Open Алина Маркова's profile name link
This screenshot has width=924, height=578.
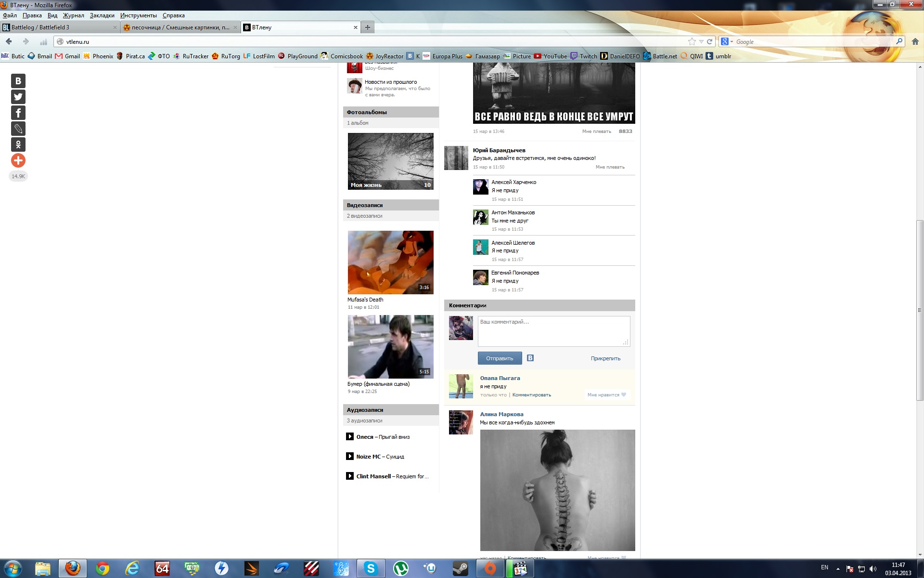pos(501,414)
